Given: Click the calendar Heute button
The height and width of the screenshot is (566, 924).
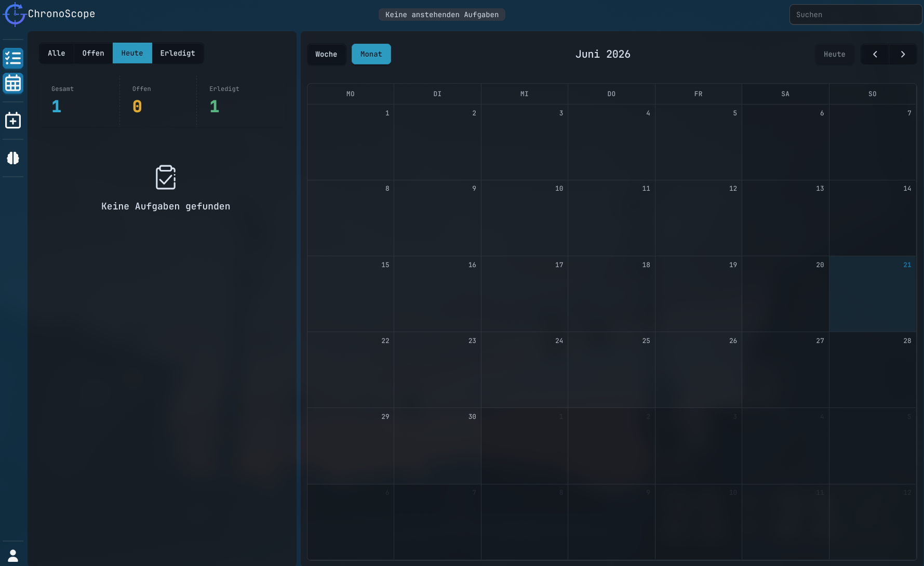Looking at the screenshot, I should pos(834,54).
